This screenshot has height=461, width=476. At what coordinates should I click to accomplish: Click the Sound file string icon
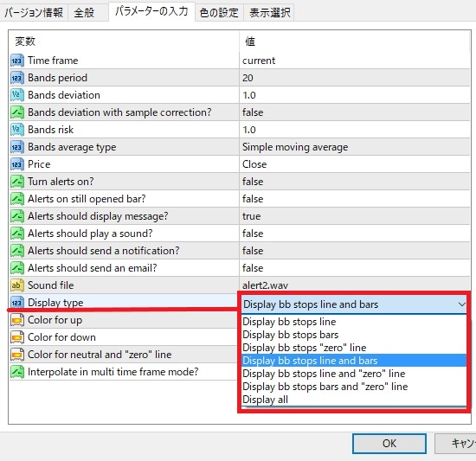click(17, 285)
